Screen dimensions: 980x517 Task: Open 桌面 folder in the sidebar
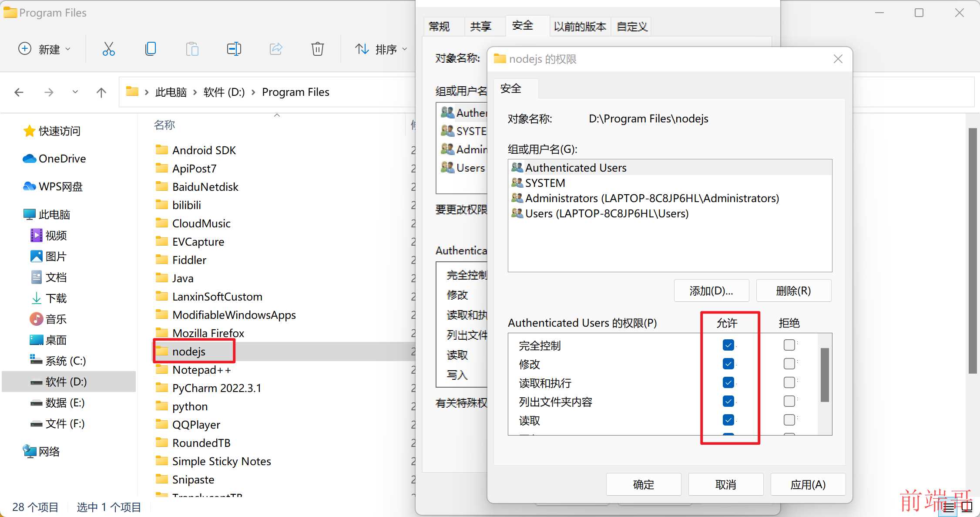[x=48, y=340]
